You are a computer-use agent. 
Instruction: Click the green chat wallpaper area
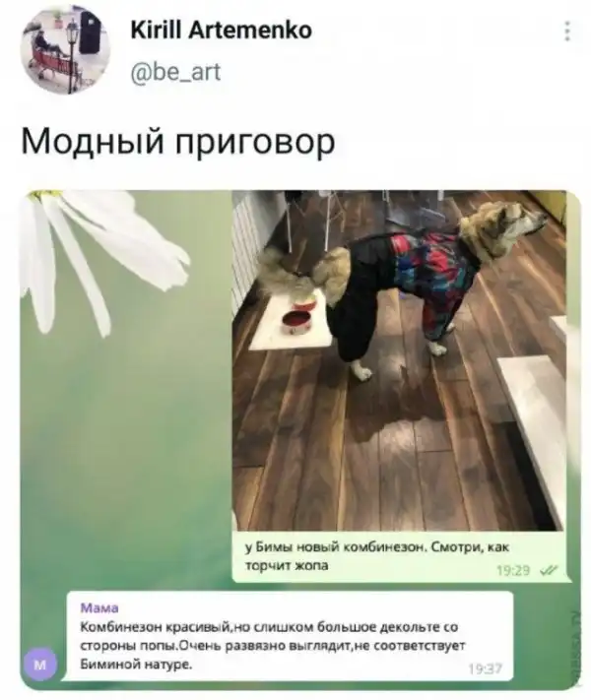coord(125,446)
